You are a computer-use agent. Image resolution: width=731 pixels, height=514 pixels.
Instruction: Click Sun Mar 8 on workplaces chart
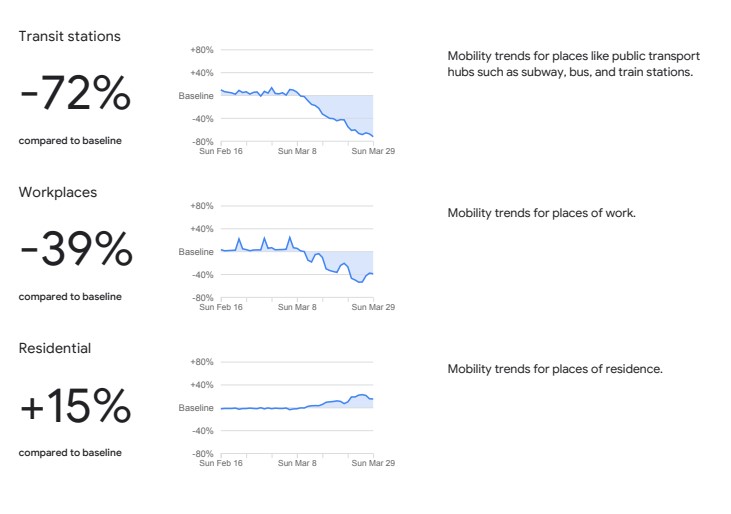pyautogui.click(x=297, y=307)
